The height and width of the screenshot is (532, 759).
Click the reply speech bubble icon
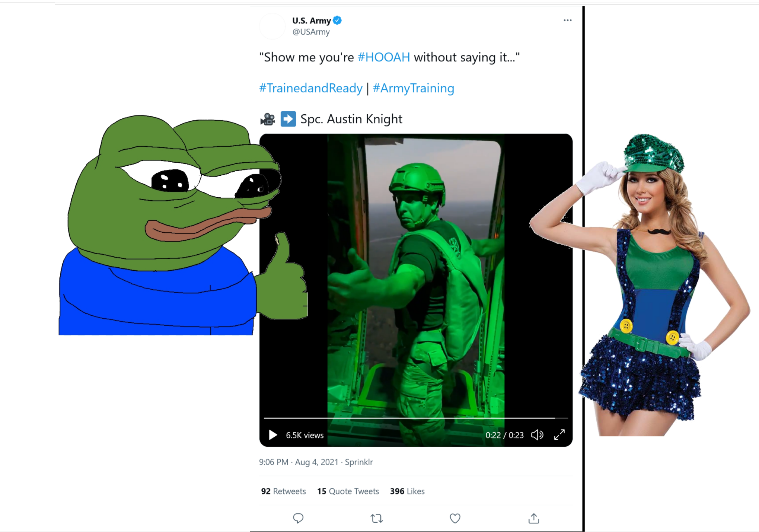(298, 518)
